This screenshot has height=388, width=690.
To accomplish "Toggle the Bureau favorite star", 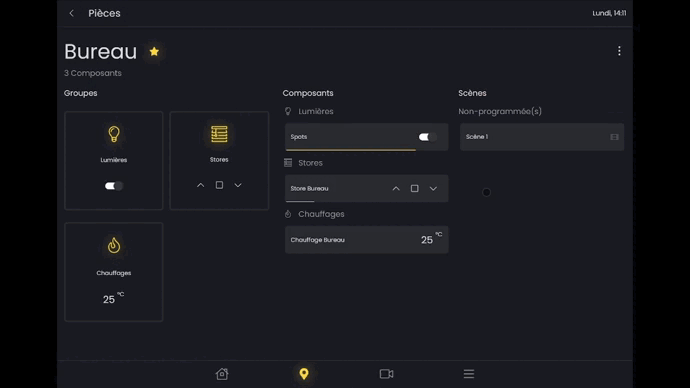I will tap(154, 51).
